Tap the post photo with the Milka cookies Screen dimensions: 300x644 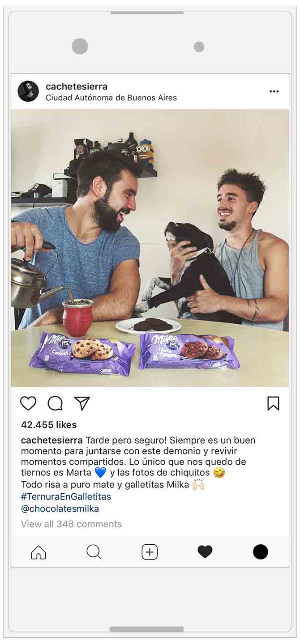(150, 248)
